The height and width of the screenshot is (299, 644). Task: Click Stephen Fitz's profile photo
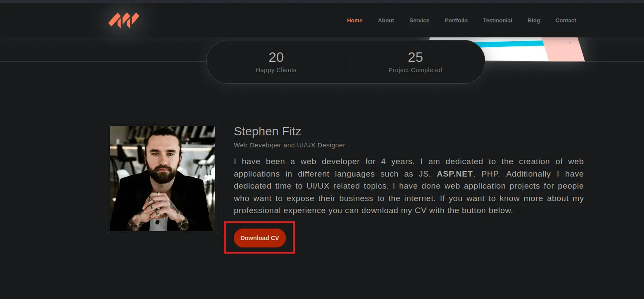162,179
